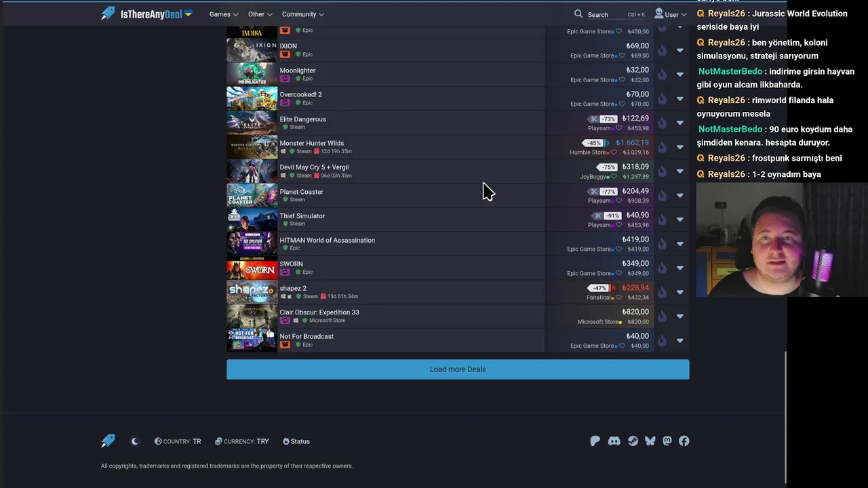The image size is (868, 488).
Task: Click the flame icon on the IXION row
Action: tap(662, 50)
